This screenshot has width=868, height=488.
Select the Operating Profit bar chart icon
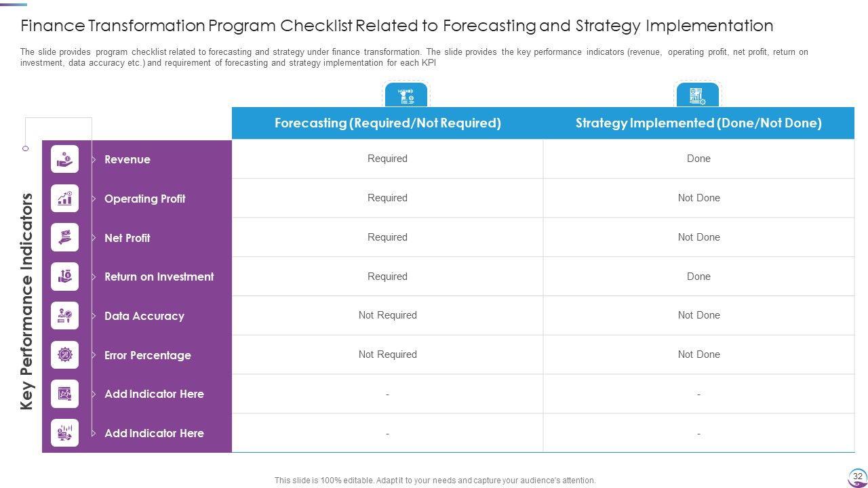click(x=64, y=199)
